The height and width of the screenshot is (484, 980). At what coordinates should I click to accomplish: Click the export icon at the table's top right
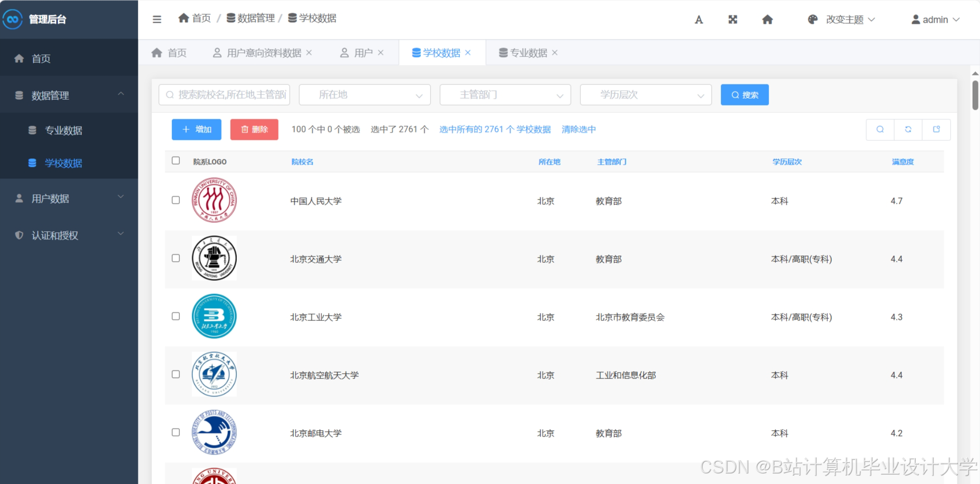pyautogui.click(x=936, y=129)
